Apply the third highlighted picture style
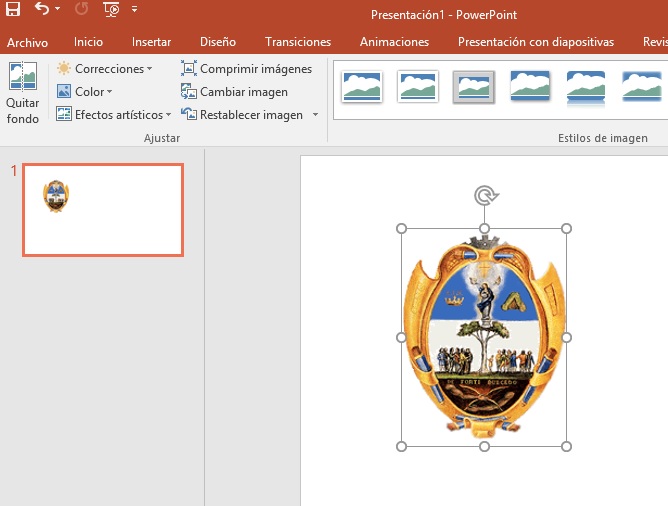The image size is (668, 506). 473,87
